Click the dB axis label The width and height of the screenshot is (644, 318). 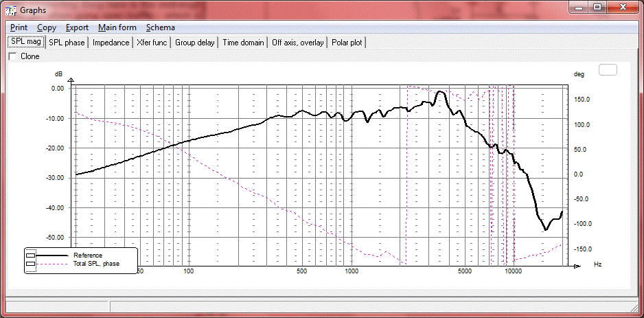59,74
